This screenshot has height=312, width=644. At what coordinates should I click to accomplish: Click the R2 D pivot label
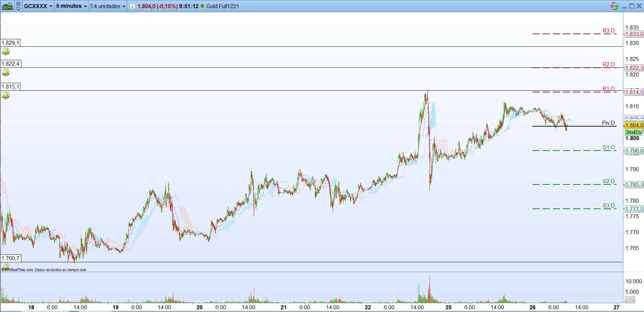(608, 64)
